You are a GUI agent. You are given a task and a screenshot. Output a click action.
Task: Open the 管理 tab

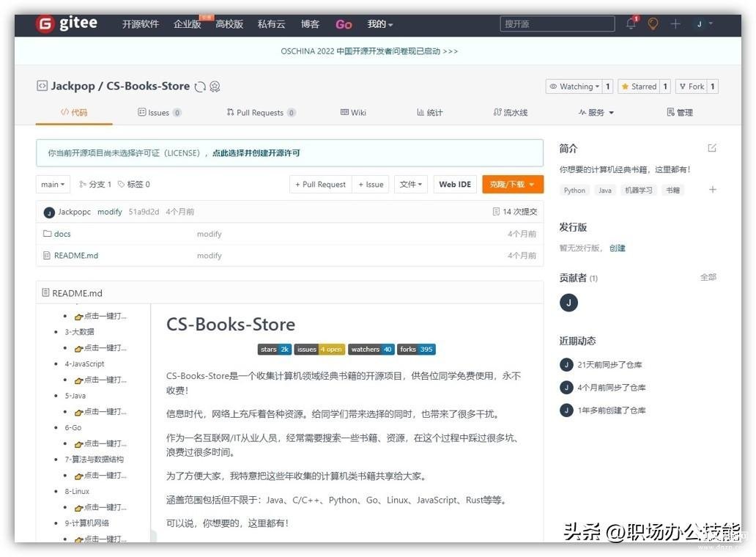click(x=680, y=112)
